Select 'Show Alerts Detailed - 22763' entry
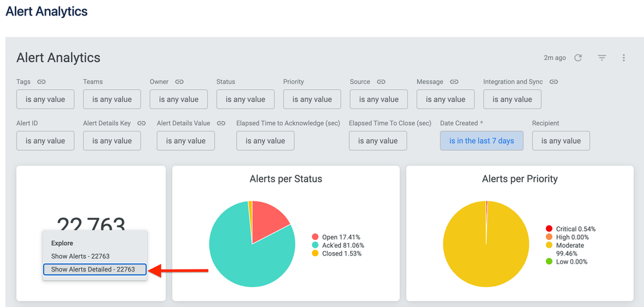The height and width of the screenshot is (307, 644). tap(95, 269)
